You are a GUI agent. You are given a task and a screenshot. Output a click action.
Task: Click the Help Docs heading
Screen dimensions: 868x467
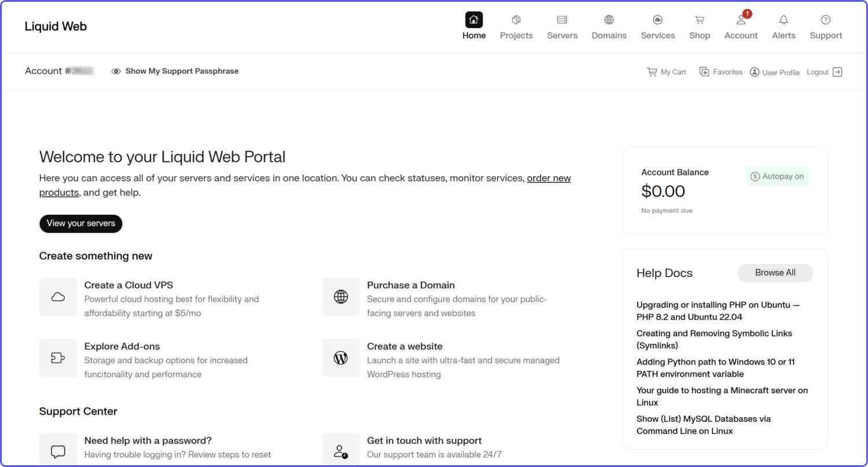pyautogui.click(x=664, y=273)
